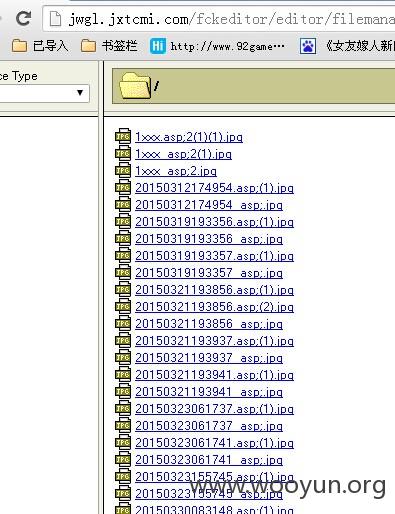
Task: Open file 20150319193356.asp;(1).jpg
Action: (214, 222)
